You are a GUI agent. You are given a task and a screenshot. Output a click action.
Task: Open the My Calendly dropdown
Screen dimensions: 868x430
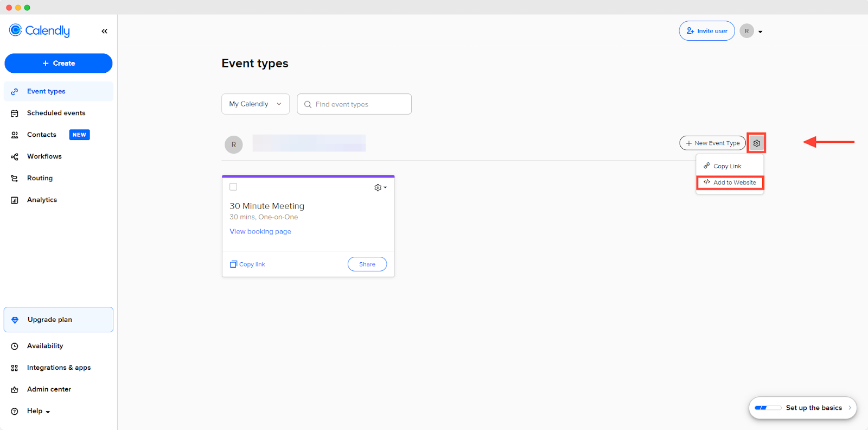pyautogui.click(x=256, y=104)
